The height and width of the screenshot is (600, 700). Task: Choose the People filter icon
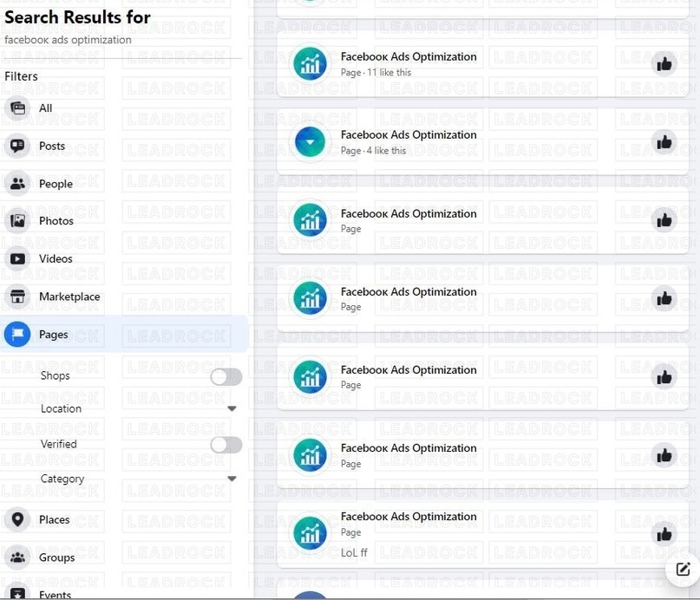coord(17,183)
